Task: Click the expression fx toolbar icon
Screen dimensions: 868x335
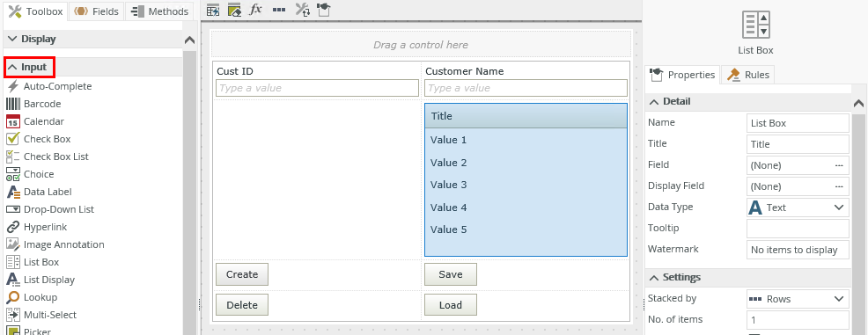Action: click(255, 10)
